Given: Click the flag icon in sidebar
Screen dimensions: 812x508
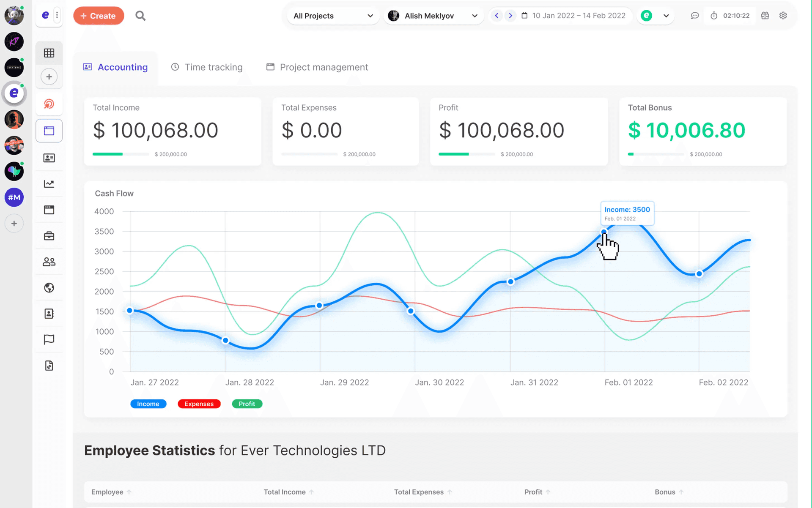Looking at the screenshot, I should tap(49, 339).
